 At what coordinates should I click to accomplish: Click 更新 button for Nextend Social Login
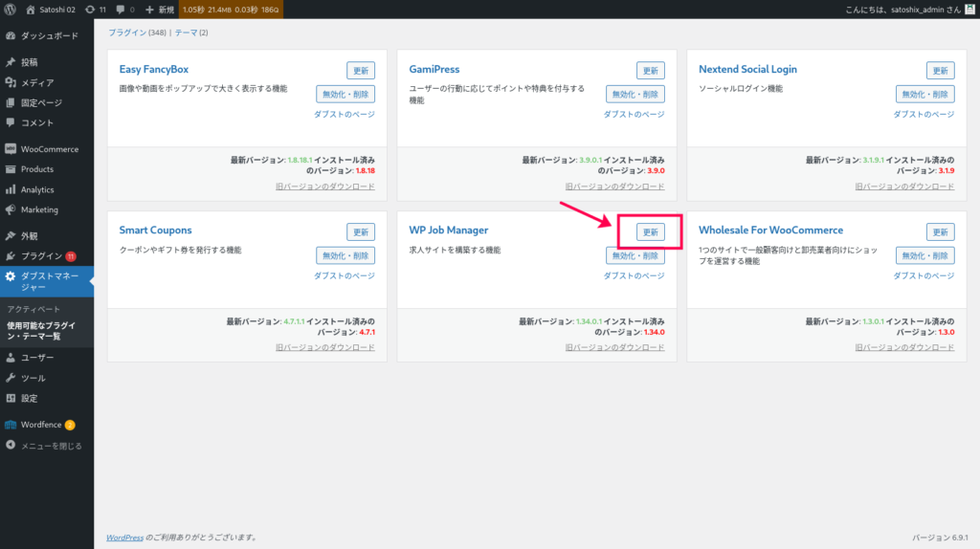pos(940,71)
